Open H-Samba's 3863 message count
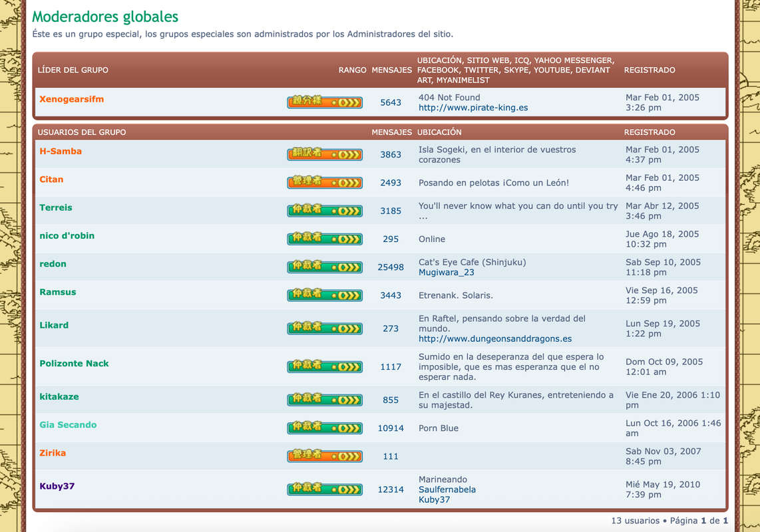 (391, 154)
